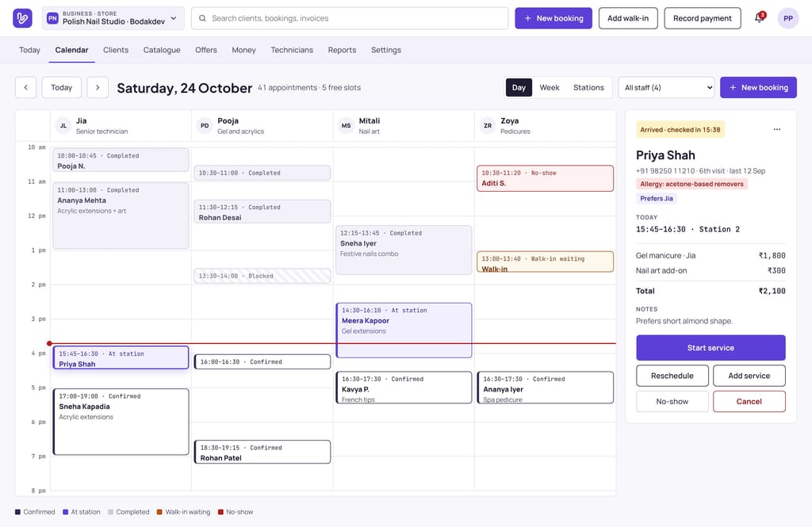This screenshot has width=812, height=527.
Task: Click Pooja's PD avatar
Action: pos(205,125)
